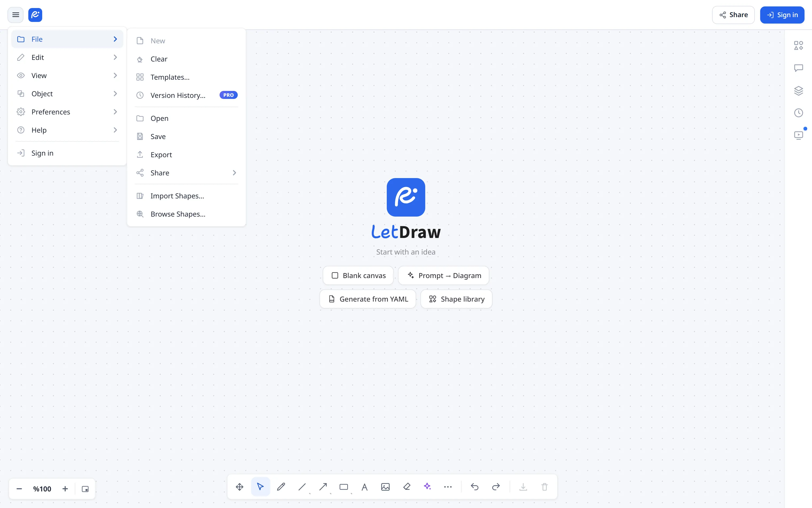Toggle the minimap icon
Screen dimensions: 812x508
(85, 489)
